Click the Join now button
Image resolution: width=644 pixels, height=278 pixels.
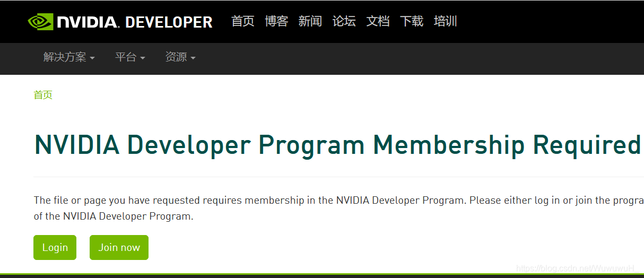pyautogui.click(x=119, y=248)
